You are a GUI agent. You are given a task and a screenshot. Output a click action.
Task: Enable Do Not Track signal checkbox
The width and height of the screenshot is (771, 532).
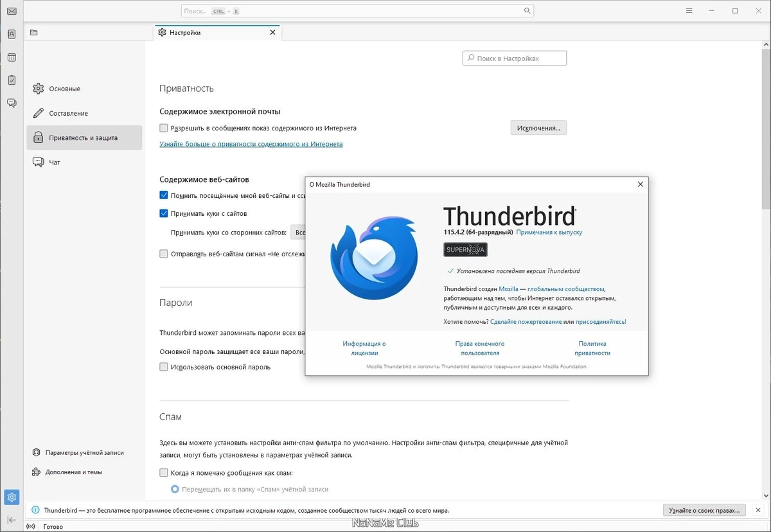click(164, 254)
